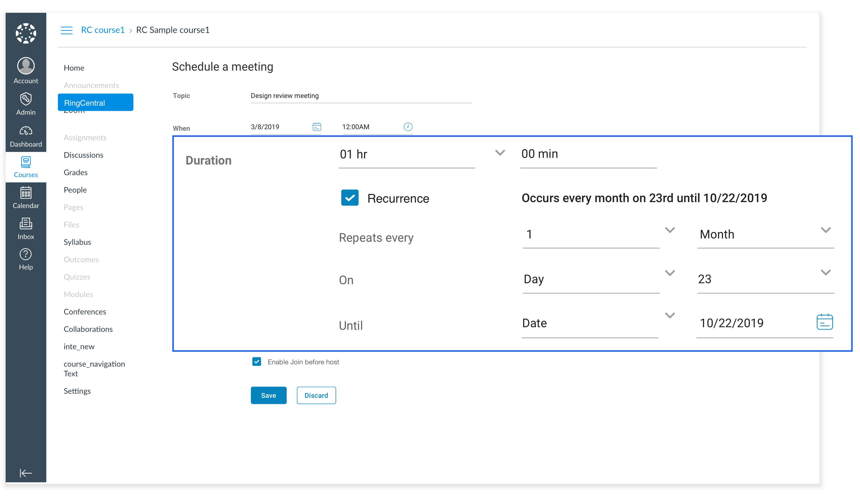Open People in the course menu
The height and width of the screenshot is (504, 860).
(x=76, y=190)
